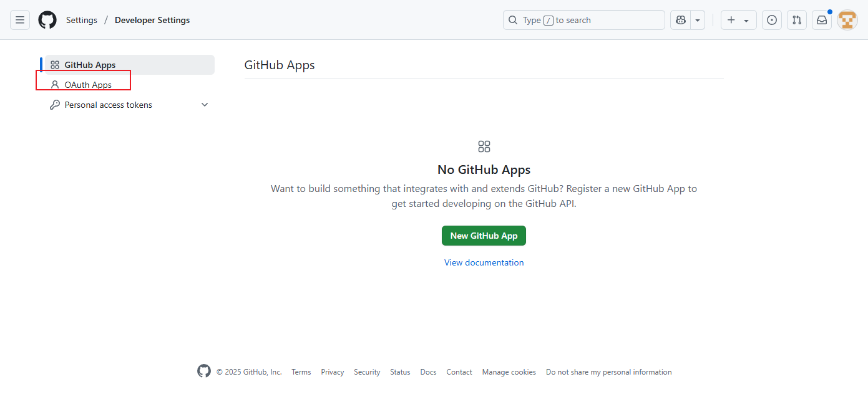This screenshot has width=868, height=407.
Task: Click the user profile avatar
Action: click(847, 20)
